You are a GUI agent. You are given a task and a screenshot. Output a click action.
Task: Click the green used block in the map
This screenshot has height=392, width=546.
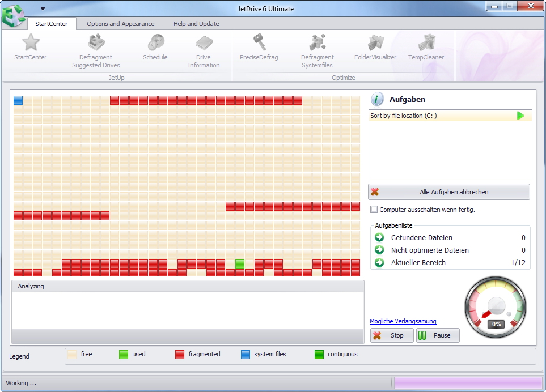[x=240, y=263]
